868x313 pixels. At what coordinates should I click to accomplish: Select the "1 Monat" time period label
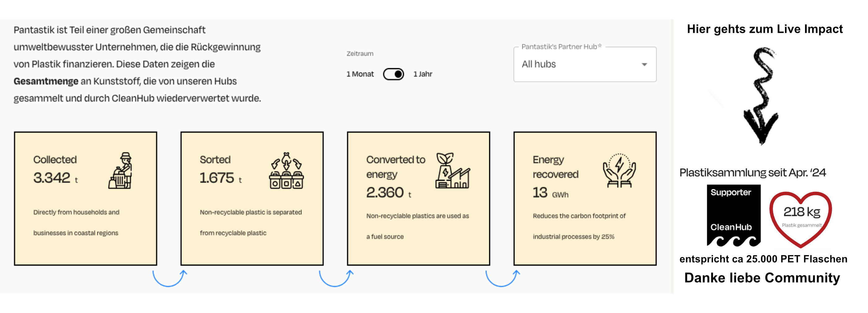click(360, 74)
